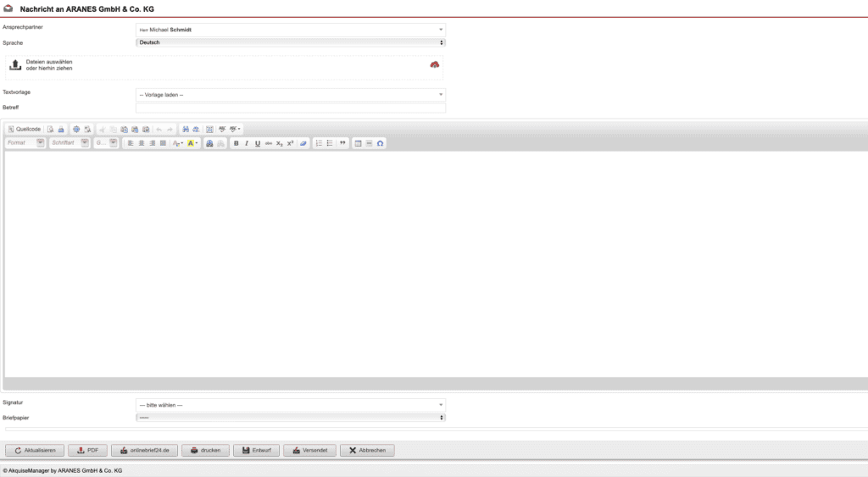Screen dimensions: 868x477
Task: Click inside the message editor body
Action: click(437, 264)
